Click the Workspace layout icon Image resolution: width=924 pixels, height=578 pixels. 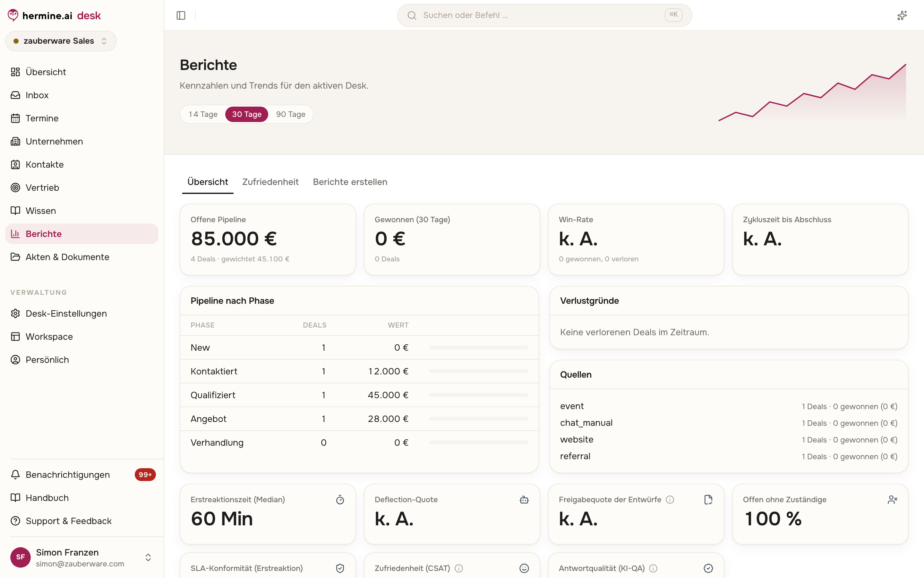(15, 337)
